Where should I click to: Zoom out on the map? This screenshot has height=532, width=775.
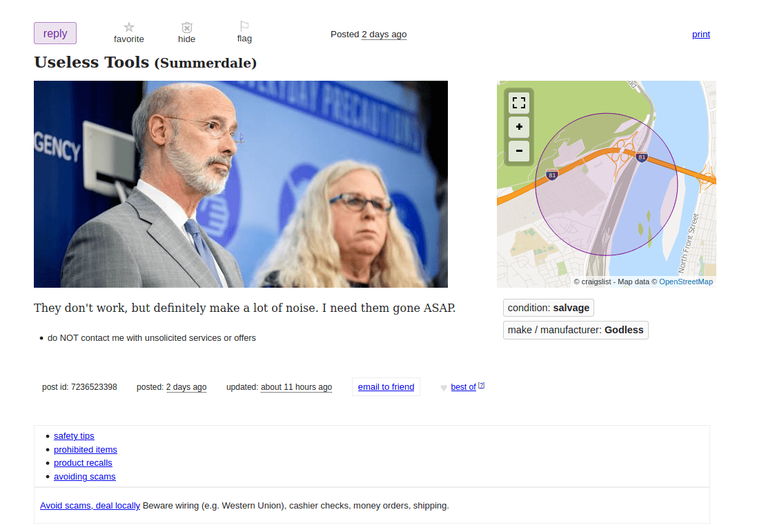[519, 150]
